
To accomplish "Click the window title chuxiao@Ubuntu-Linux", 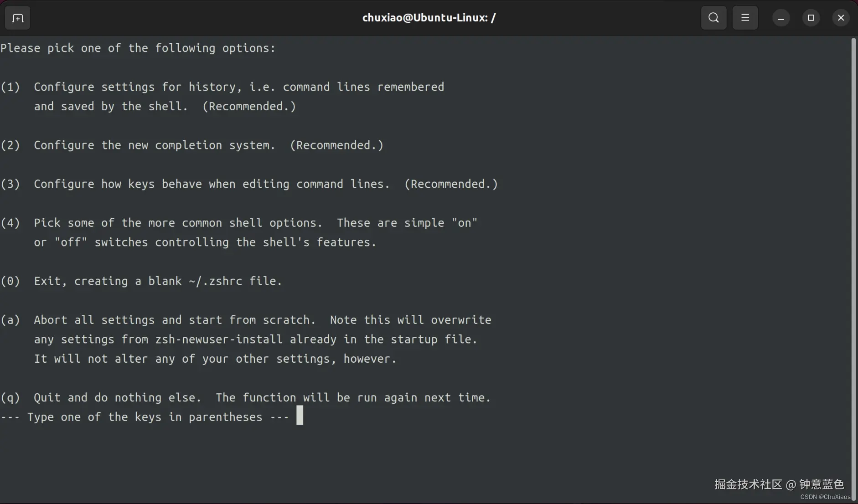I will click(x=429, y=18).
